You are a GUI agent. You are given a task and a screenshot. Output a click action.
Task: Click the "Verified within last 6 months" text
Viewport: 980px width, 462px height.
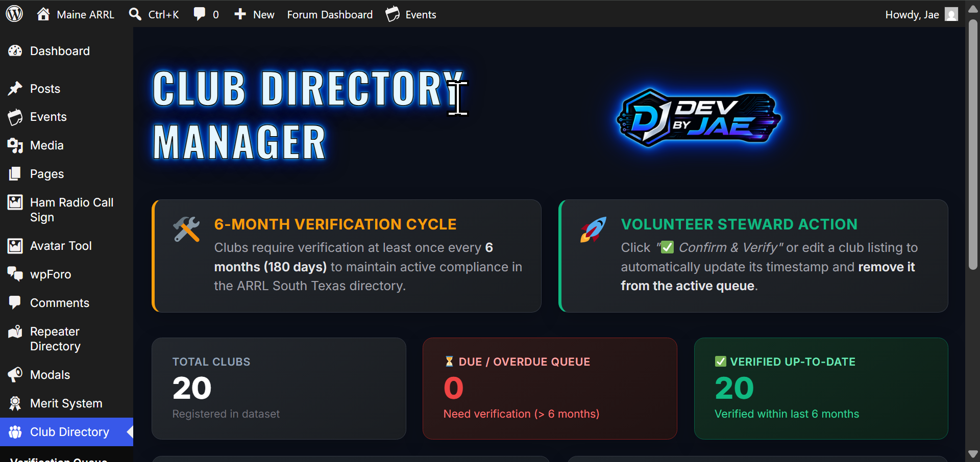[x=787, y=414]
